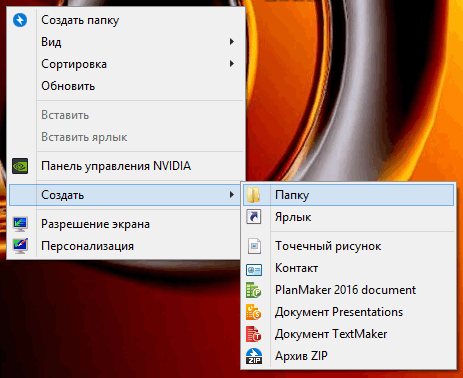
Task: Click the orange Presentations document icon
Action: coord(254,312)
